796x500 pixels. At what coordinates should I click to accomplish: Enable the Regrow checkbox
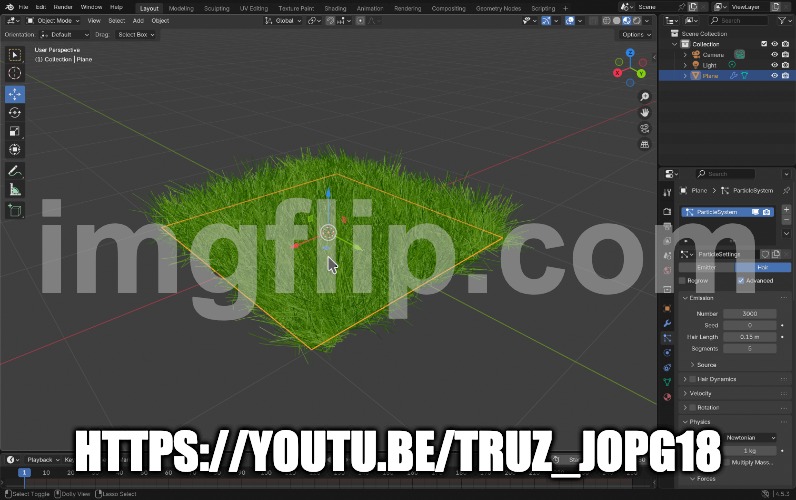[x=683, y=281]
